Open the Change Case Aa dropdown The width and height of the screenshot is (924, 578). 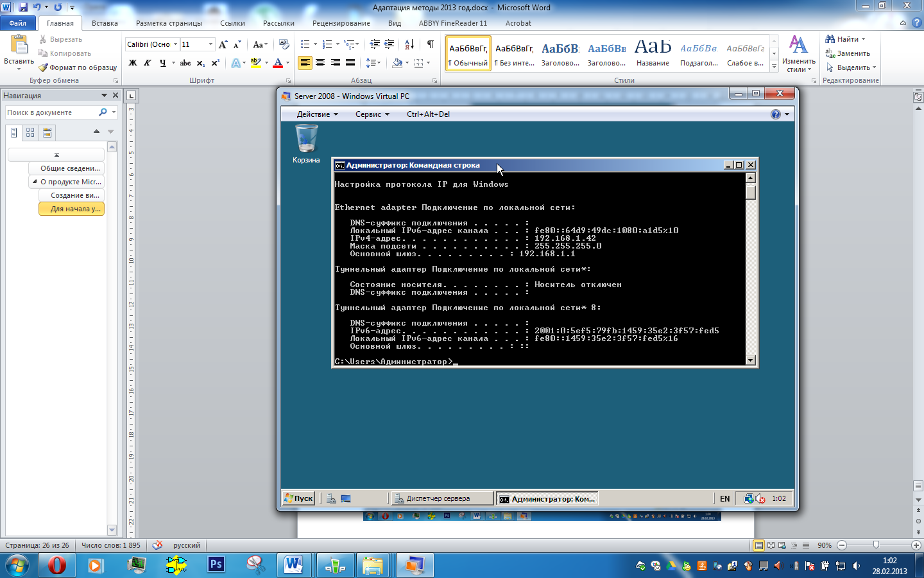click(x=259, y=44)
